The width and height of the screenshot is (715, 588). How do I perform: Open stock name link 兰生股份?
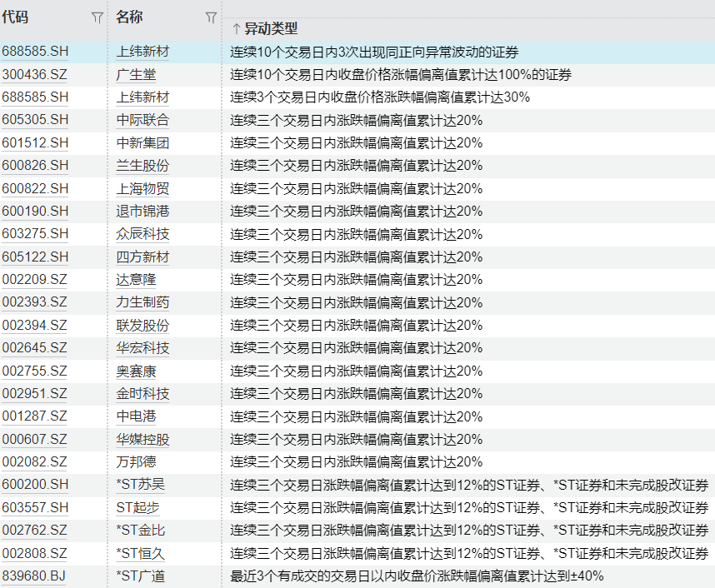142,166
